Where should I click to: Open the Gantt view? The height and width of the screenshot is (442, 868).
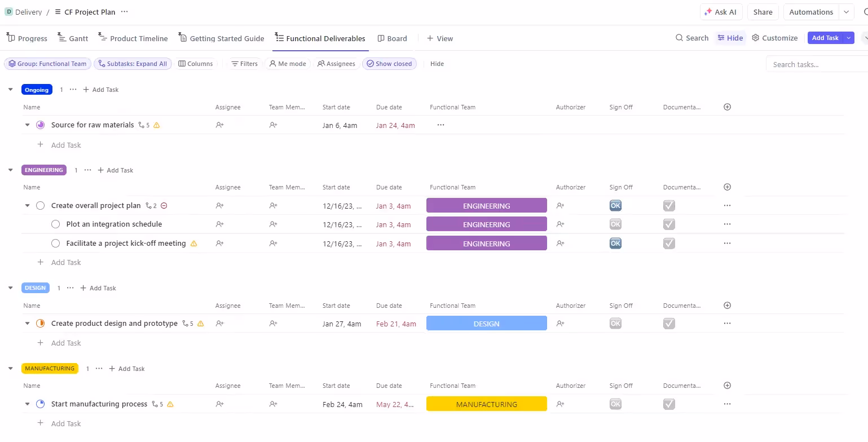click(73, 38)
